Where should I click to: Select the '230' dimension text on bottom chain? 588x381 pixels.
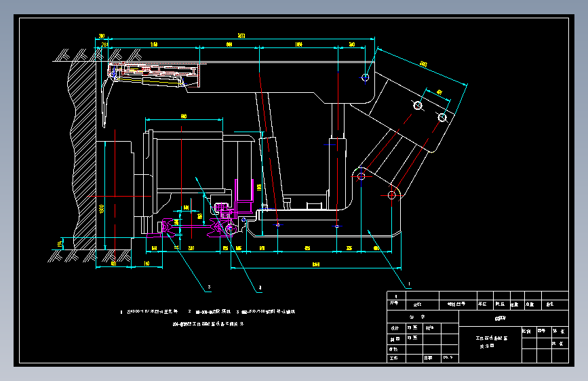[191, 248]
